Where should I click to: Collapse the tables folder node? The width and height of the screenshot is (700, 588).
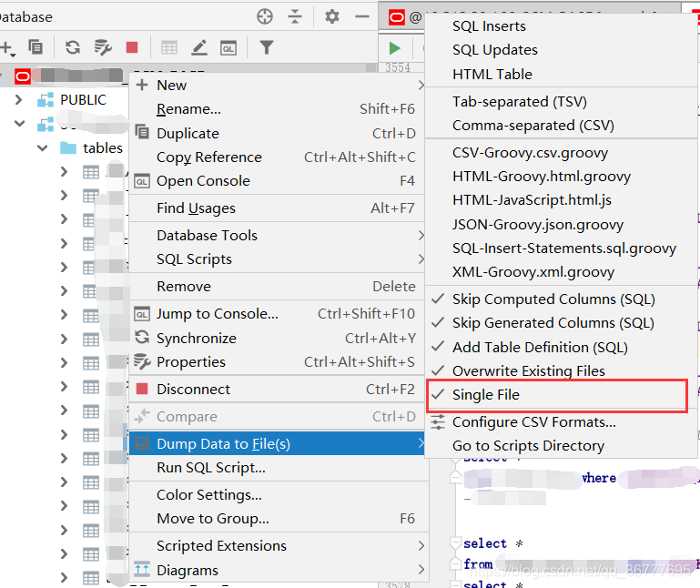point(42,147)
